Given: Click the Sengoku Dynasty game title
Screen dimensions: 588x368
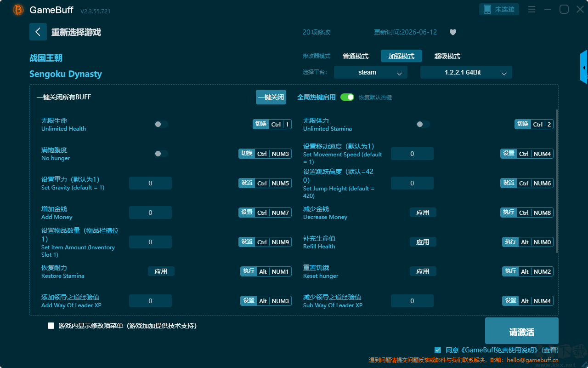Looking at the screenshot, I should coord(66,74).
